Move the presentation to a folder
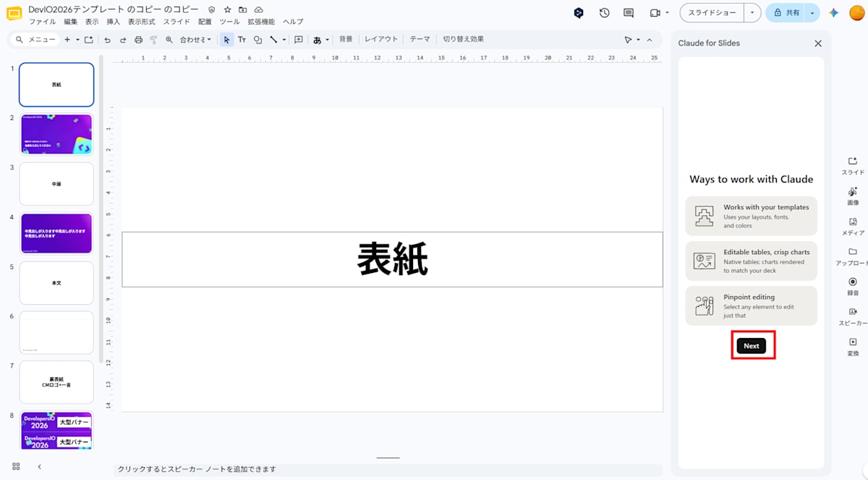The height and width of the screenshot is (480, 868). click(x=242, y=9)
